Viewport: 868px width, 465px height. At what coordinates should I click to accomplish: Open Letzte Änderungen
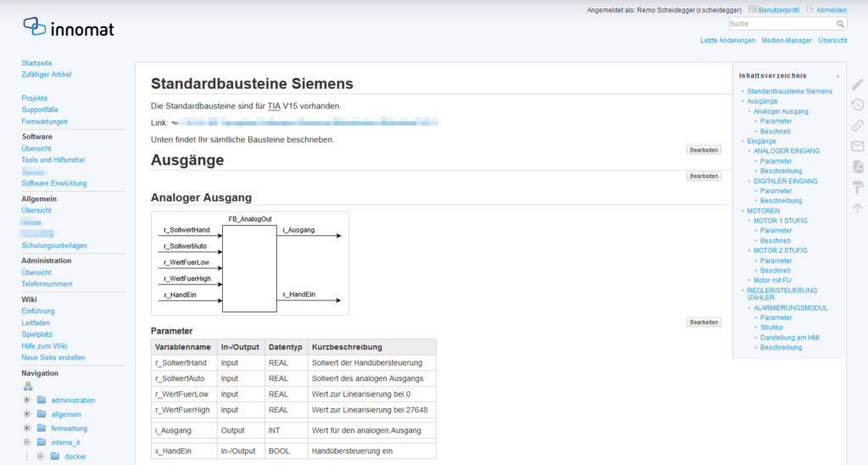click(x=727, y=41)
